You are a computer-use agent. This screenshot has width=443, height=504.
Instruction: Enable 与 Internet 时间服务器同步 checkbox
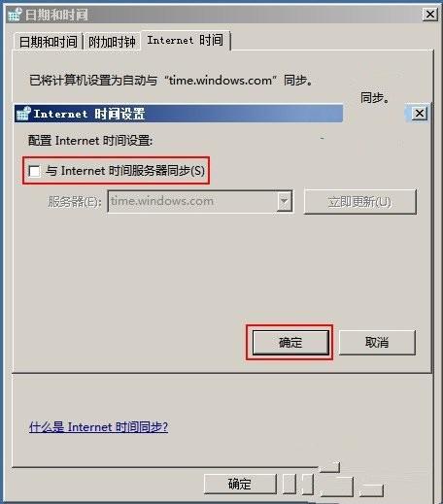(34, 171)
